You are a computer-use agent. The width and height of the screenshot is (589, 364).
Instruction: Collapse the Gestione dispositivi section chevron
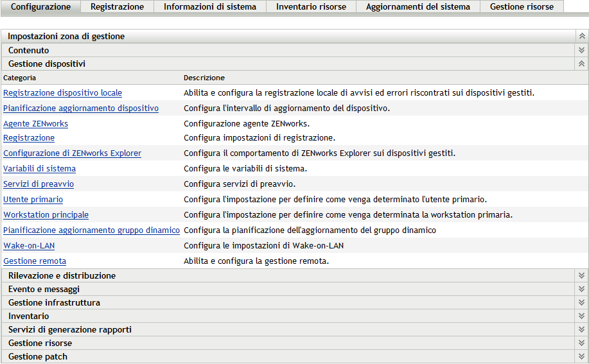coord(581,64)
